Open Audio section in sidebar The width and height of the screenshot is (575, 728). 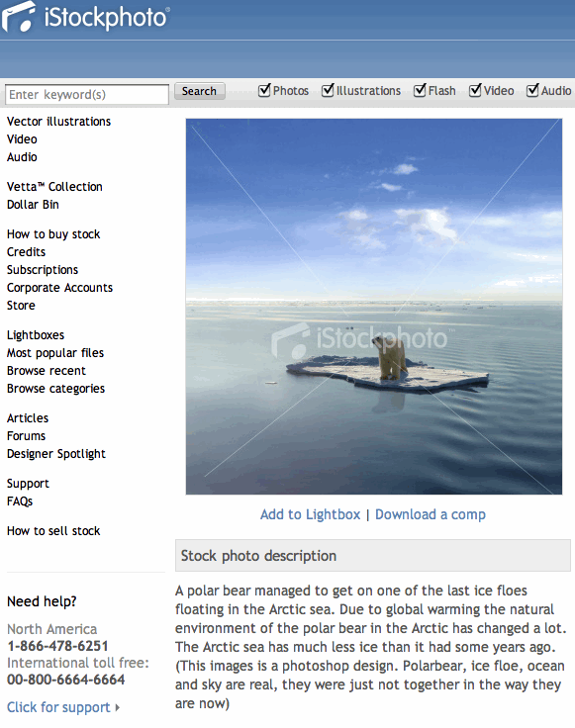22,157
